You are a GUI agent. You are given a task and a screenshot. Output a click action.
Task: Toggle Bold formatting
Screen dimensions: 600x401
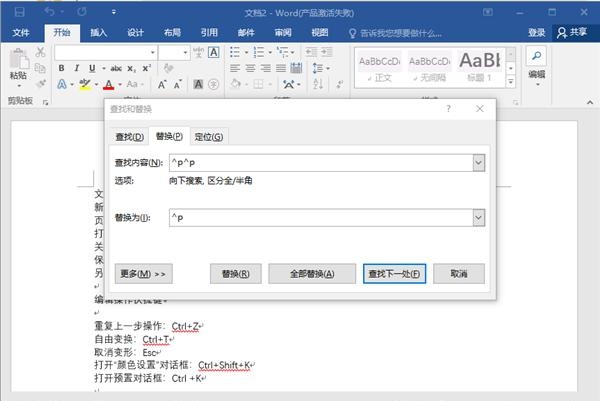[x=62, y=68]
